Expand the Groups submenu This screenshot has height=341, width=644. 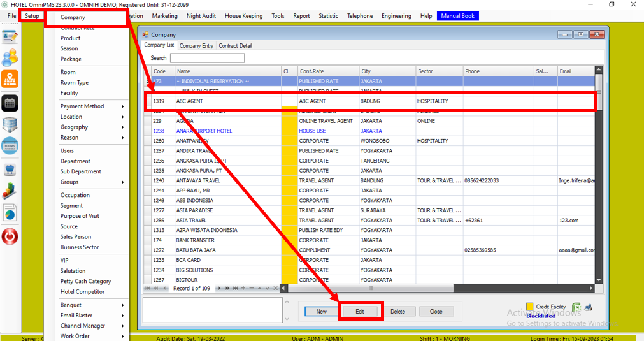click(123, 182)
